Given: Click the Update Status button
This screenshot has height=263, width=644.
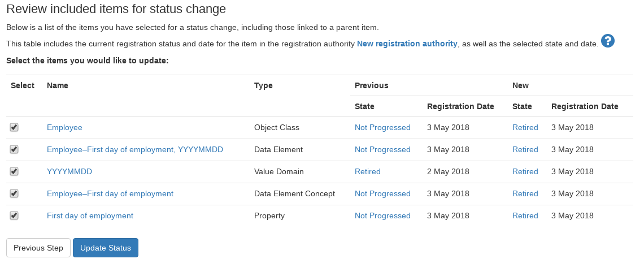Looking at the screenshot, I should [106, 248].
